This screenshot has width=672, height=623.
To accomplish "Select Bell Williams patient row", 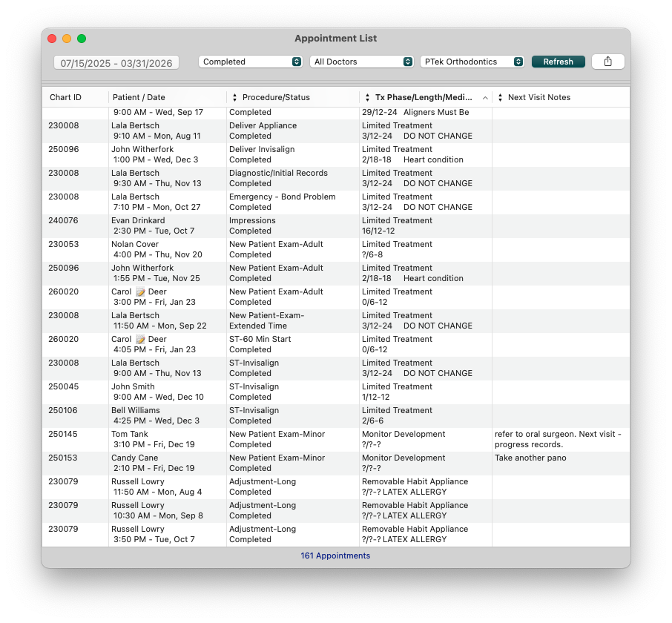I will pyautogui.click(x=335, y=415).
